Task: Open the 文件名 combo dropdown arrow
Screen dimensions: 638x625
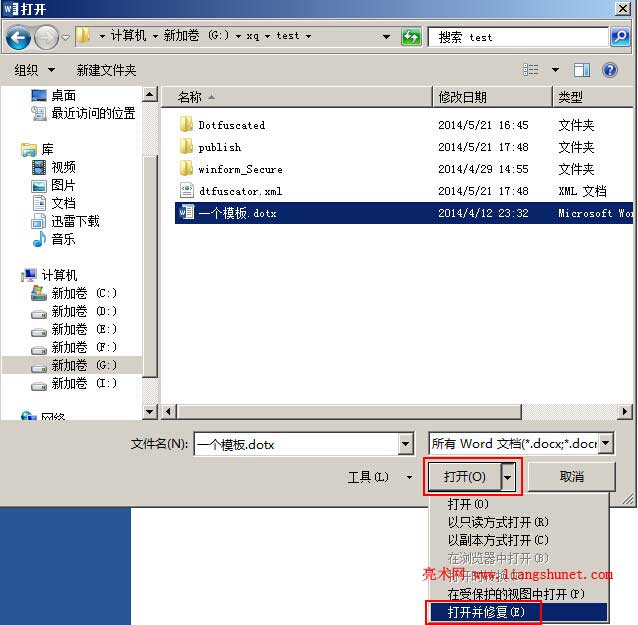Action: point(406,444)
